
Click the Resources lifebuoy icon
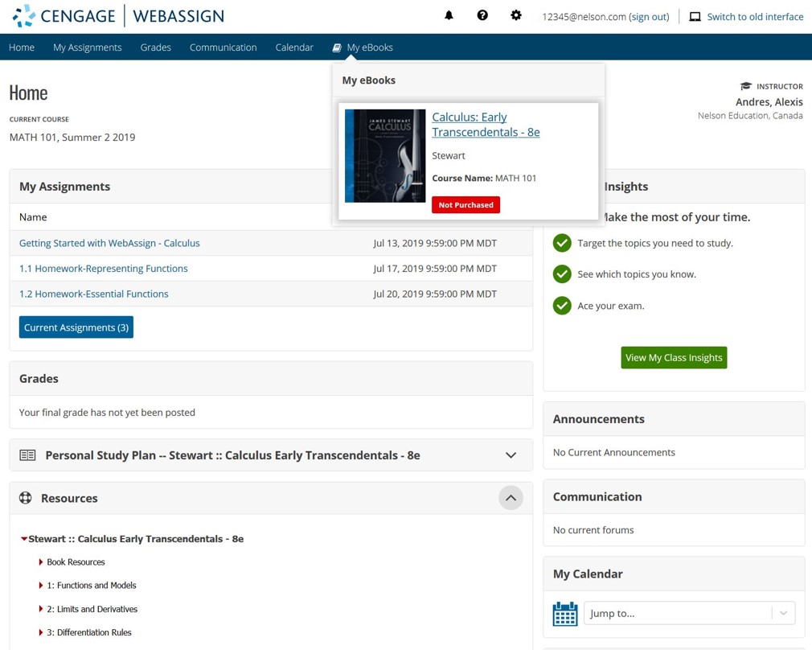pyautogui.click(x=26, y=498)
